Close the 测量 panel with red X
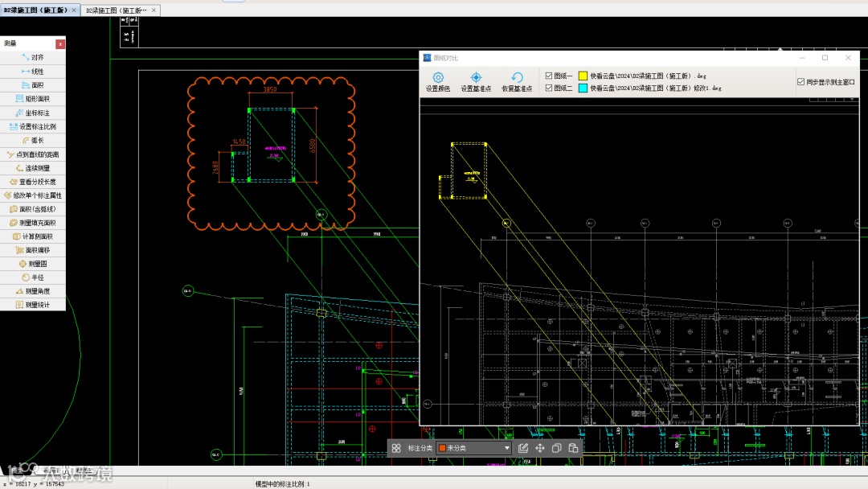 (x=60, y=43)
